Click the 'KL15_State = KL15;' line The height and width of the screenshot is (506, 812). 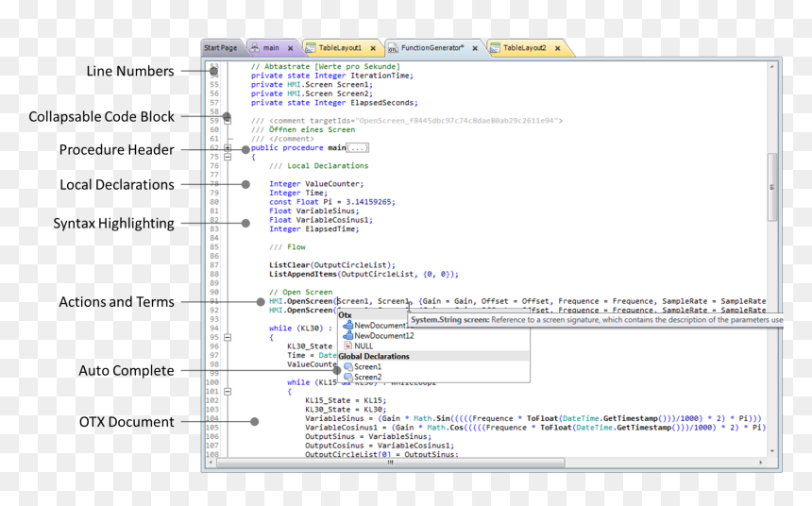click(x=346, y=400)
